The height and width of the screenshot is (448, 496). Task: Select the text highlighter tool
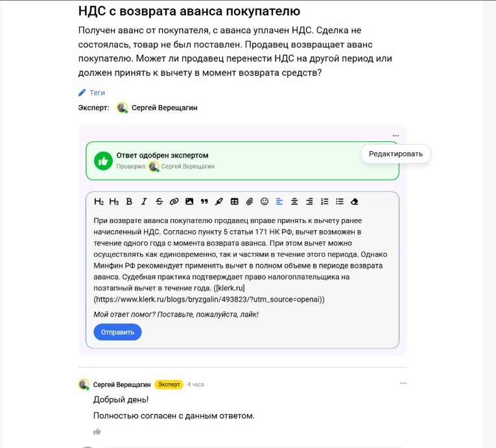[219, 202]
